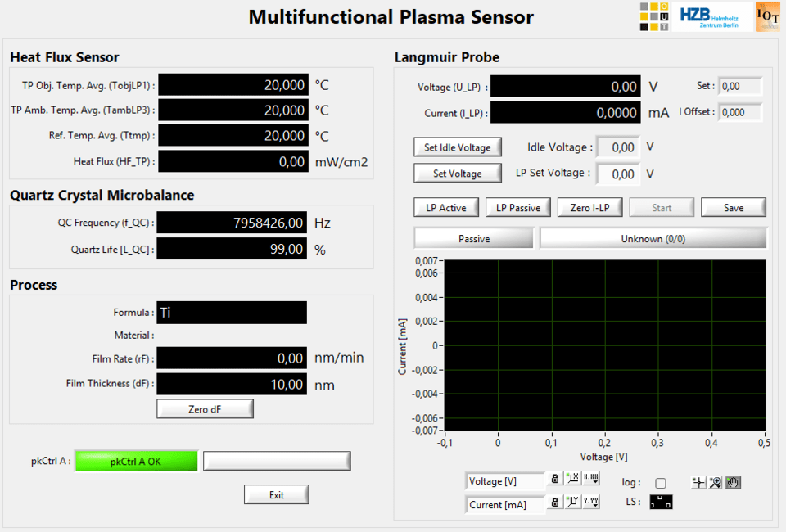Image resolution: width=786 pixels, height=532 pixels.
Task: Click the Current axis lock icon
Action: click(555, 502)
